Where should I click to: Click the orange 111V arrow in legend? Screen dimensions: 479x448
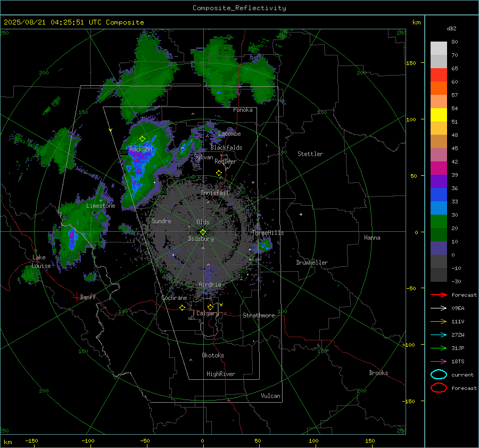[439, 321]
